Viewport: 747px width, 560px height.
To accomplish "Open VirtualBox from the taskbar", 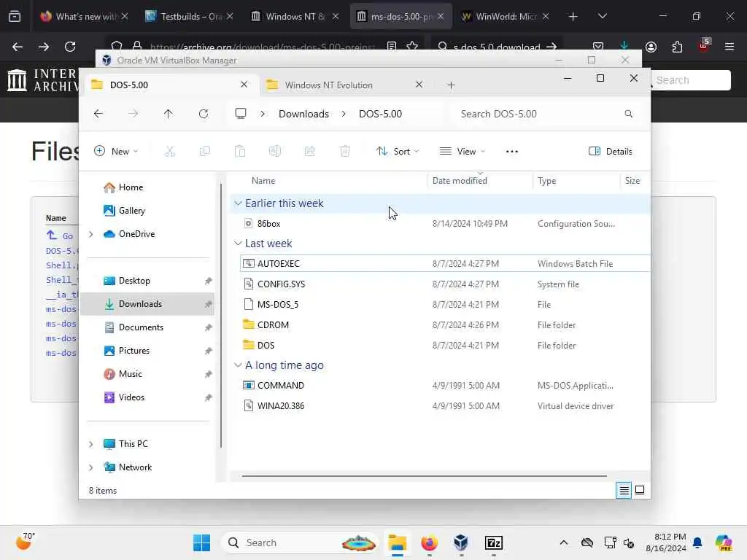I will point(461,542).
